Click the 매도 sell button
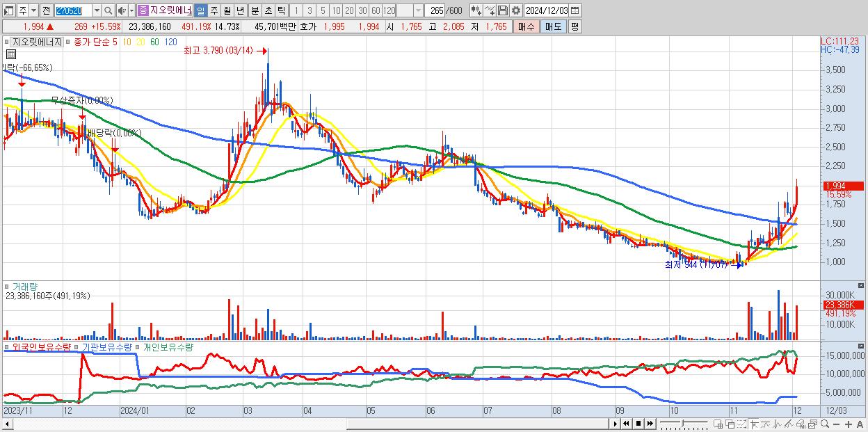Viewport: 868px width, 432px height. coord(553,26)
